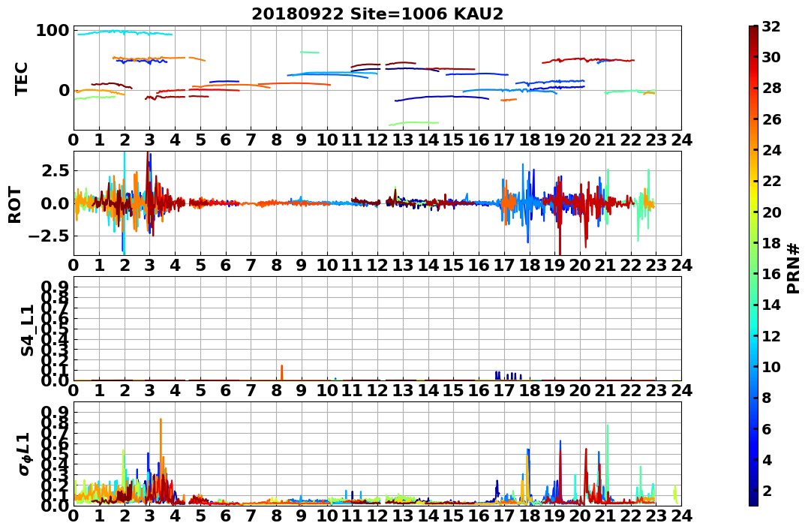Click the yellow-green sigma-phi segment near hour 24

675,495
